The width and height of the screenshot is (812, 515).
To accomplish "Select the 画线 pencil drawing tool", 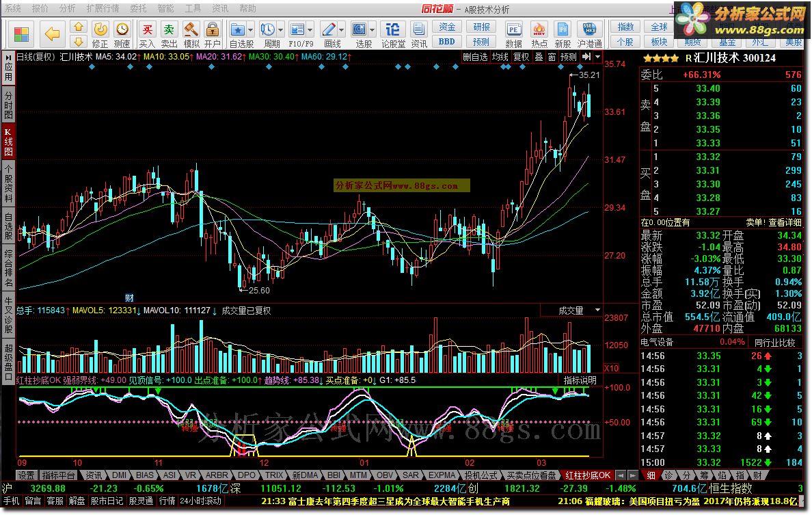I will (328, 29).
